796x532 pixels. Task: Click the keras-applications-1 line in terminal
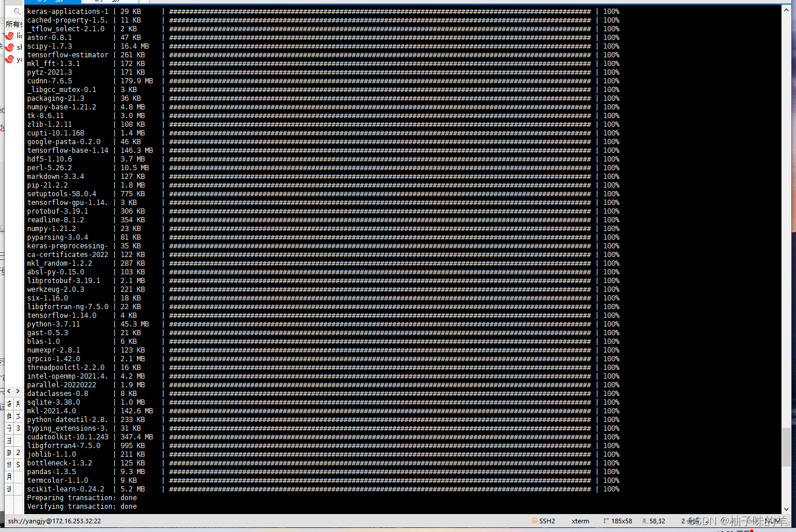click(x=323, y=12)
